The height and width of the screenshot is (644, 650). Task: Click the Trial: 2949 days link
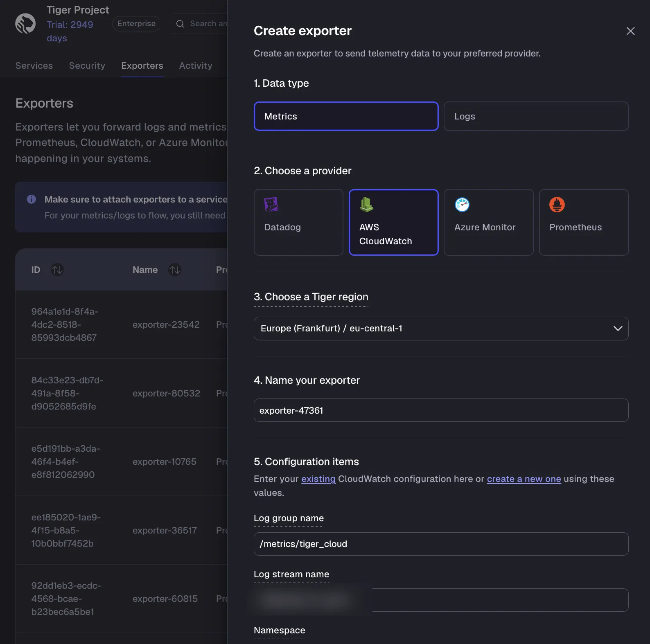coord(70,32)
